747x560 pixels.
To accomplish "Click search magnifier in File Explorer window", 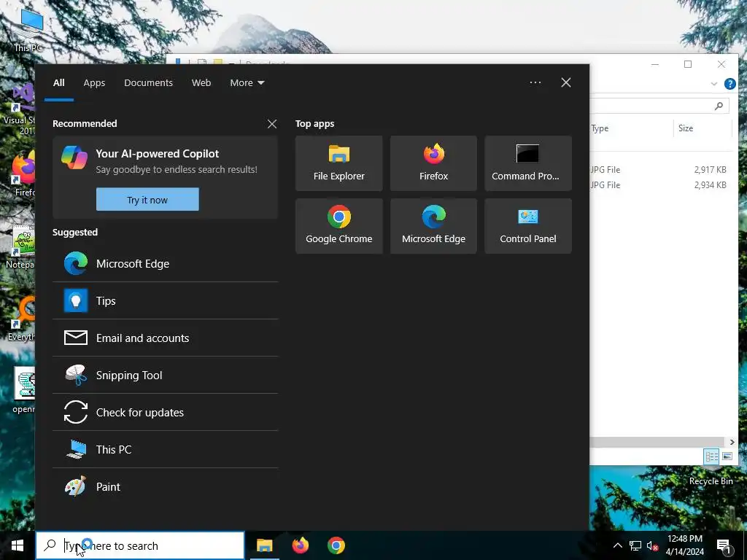I will tap(719, 106).
